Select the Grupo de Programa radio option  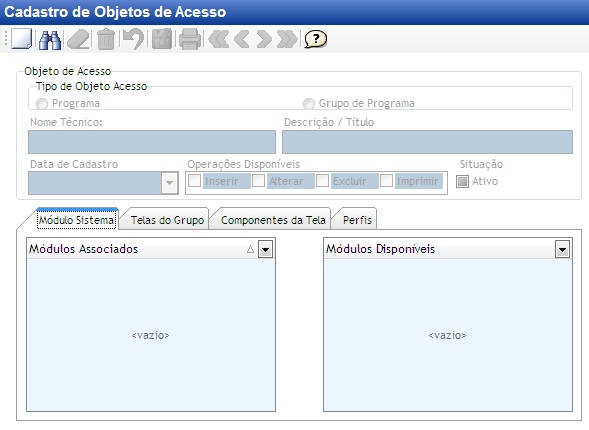click(x=309, y=103)
